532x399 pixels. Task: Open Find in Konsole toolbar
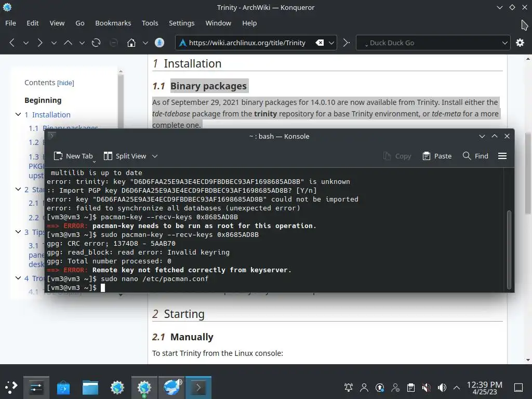coord(475,156)
